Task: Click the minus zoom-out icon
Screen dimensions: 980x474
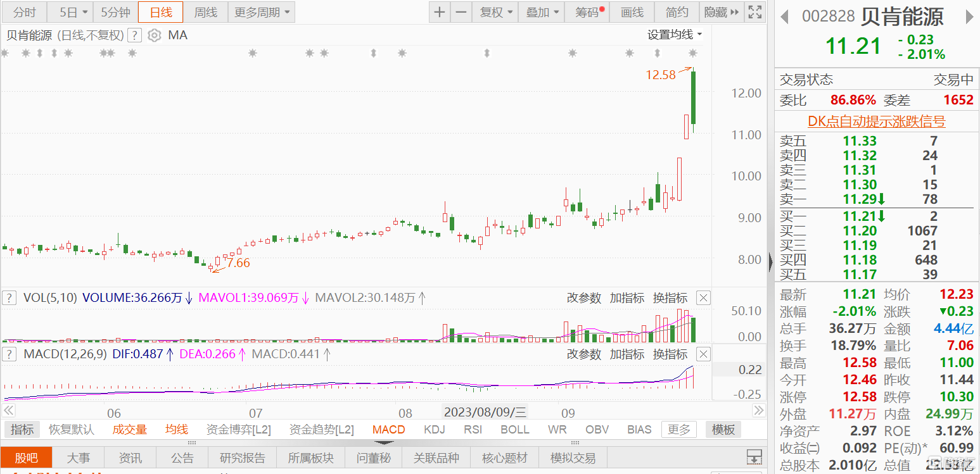Action: 461,12
